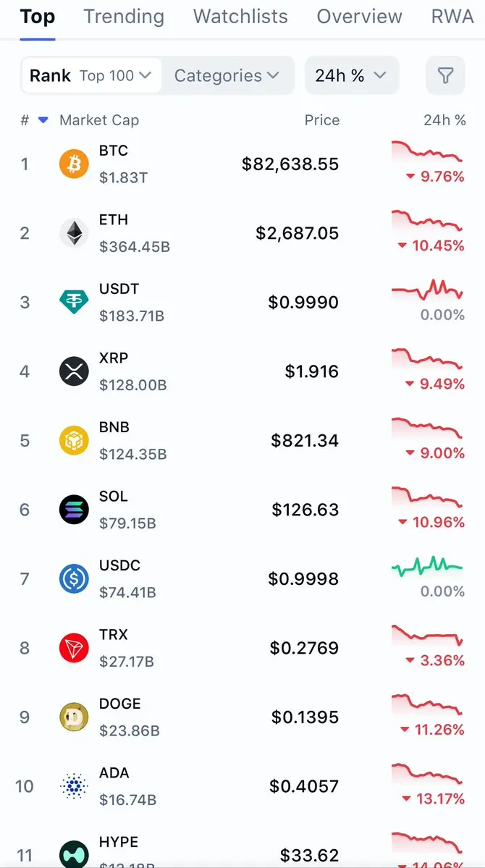Tap the Ethereum logo icon

[74, 233]
